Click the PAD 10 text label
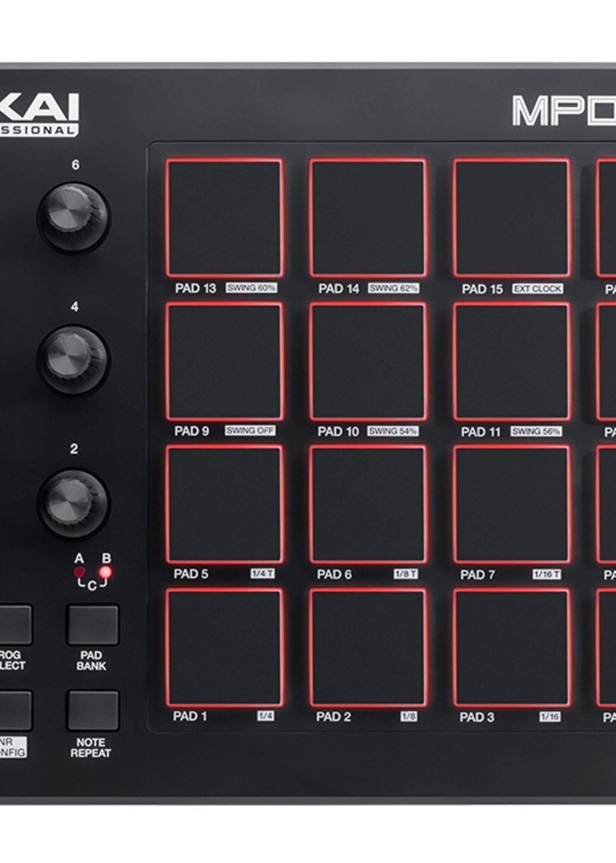Viewport: 616px width, 863px height. tap(338, 431)
